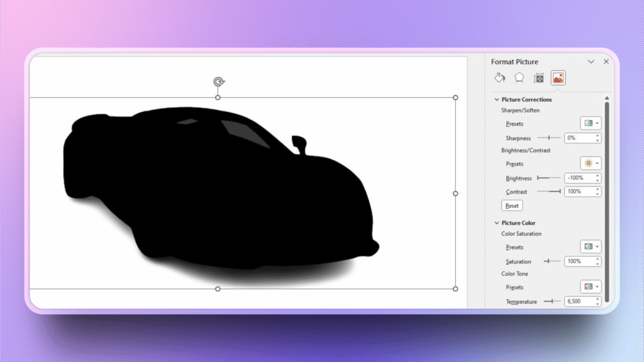
Task: Click the Sharpness slider track
Action: pyautogui.click(x=548, y=138)
